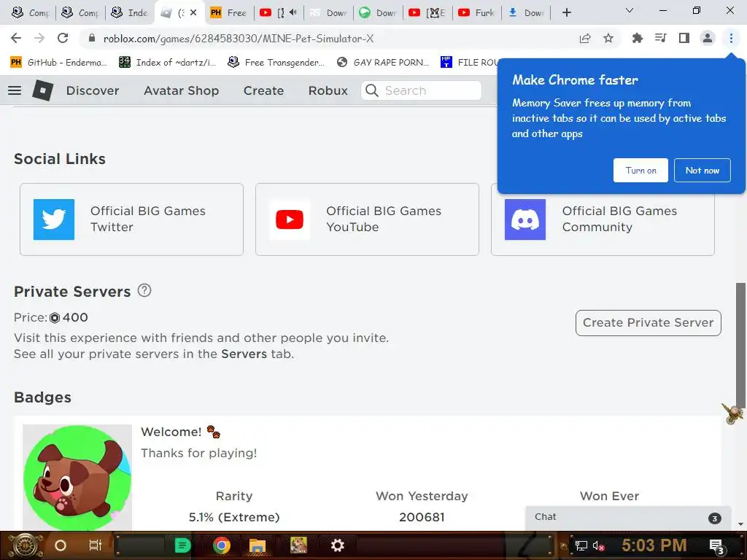Image resolution: width=747 pixels, height=560 pixels.
Task: Open the Chrome profile avatar
Action: 708,38
